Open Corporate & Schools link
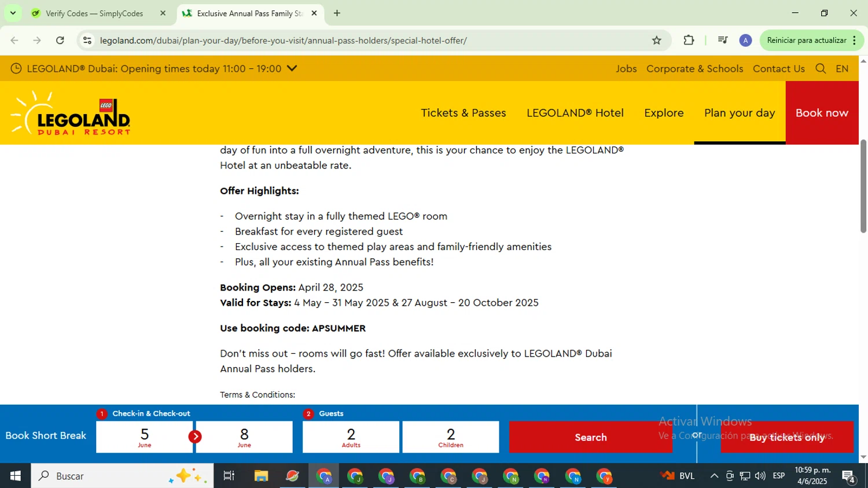Image resolution: width=868 pixels, height=488 pixels. (x=694, y=69)
